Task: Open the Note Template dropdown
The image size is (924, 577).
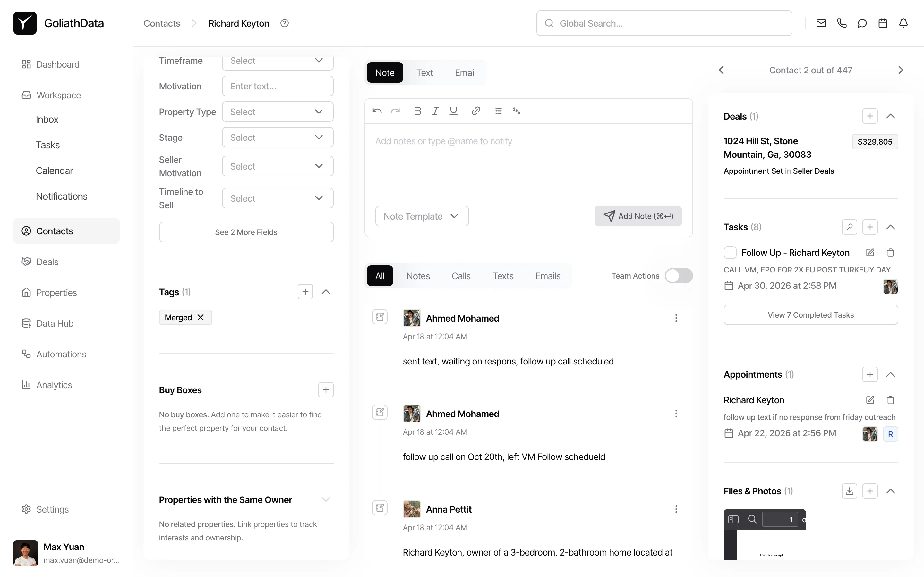Action: pyautogui.click(x=422, y=216)
